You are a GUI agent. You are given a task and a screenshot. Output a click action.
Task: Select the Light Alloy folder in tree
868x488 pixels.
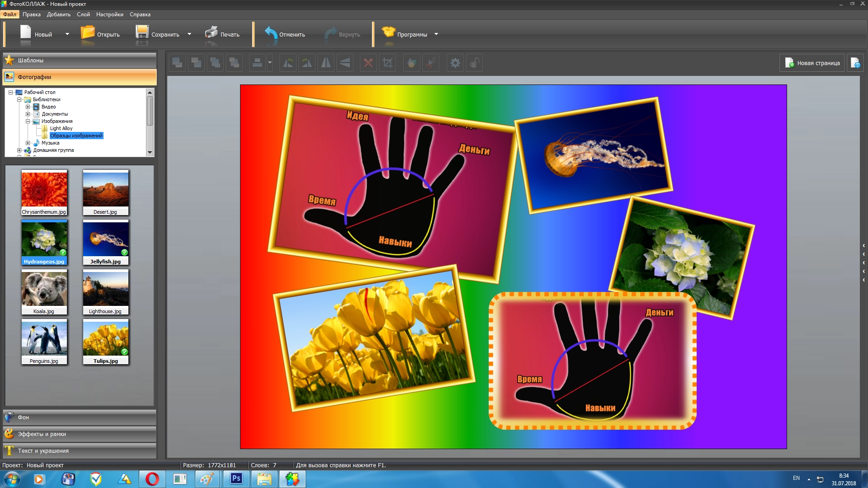point(61,128)
